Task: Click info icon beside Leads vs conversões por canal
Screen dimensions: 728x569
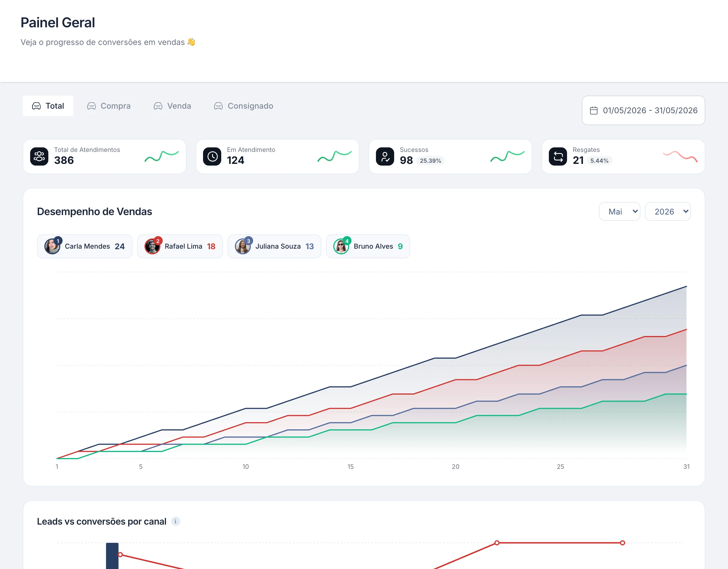Action: click(x=175, y=521)
